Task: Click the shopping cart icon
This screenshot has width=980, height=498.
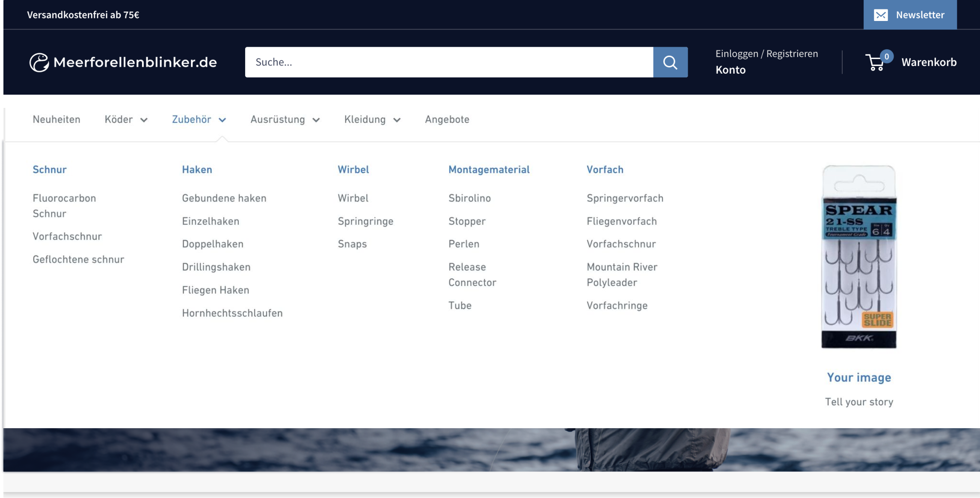Action: 876,62
